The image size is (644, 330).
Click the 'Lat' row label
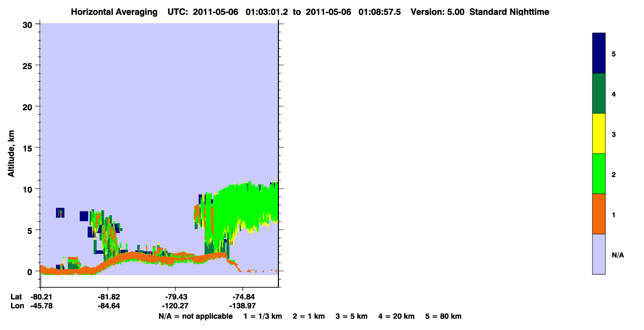[x=16, y=297]
